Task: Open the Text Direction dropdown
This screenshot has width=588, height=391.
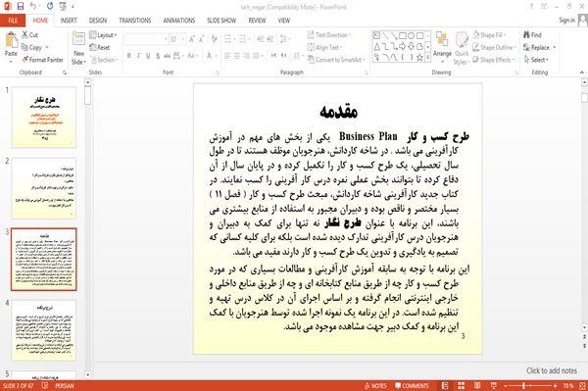Action: pyautogui.click(x=329, y=35)
